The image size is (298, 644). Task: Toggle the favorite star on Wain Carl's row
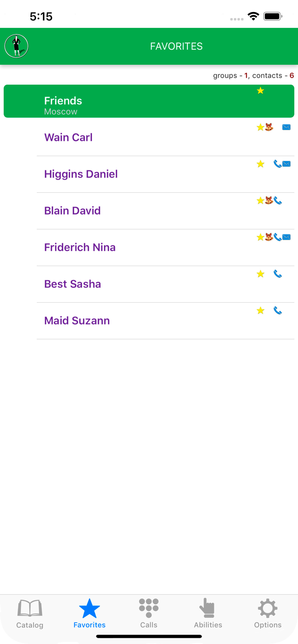260,127
